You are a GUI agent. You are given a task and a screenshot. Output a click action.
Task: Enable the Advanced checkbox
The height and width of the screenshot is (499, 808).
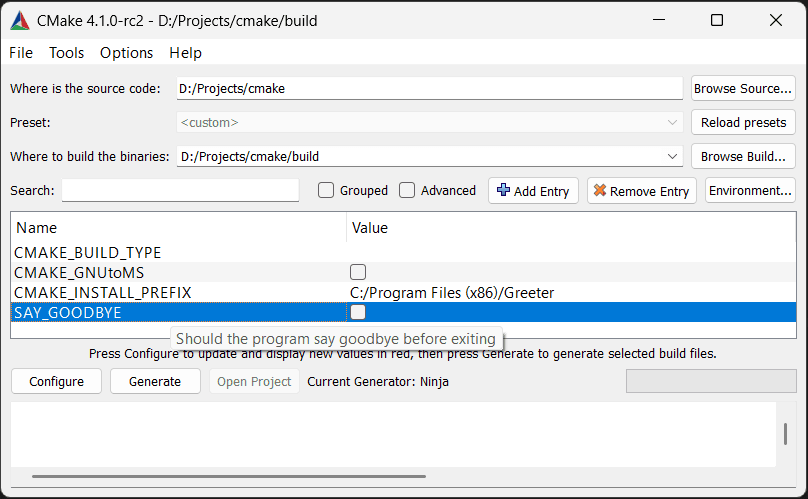407,190
